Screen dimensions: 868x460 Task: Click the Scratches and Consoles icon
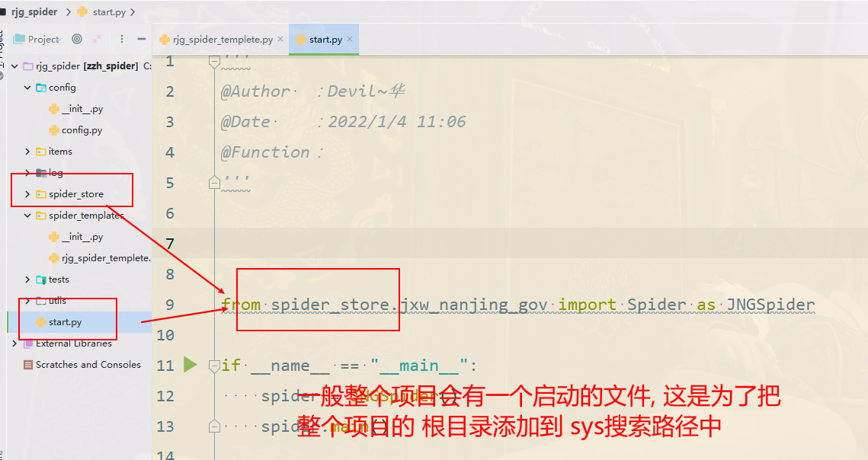click(27, 365)
